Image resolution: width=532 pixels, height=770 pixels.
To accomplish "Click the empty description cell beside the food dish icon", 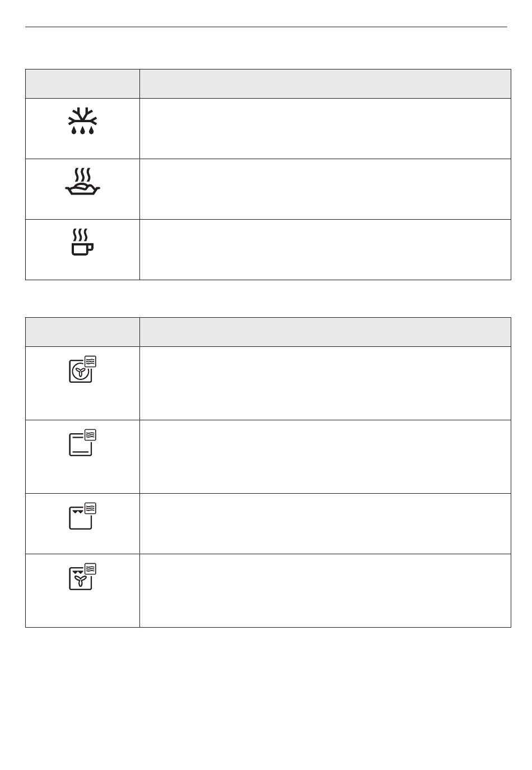I will [x=325, y=189].
